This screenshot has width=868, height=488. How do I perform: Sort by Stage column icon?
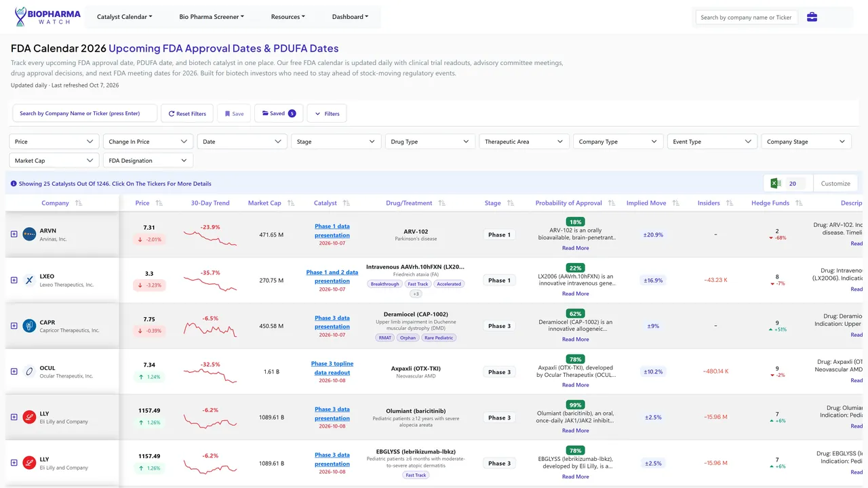[511, 203]
